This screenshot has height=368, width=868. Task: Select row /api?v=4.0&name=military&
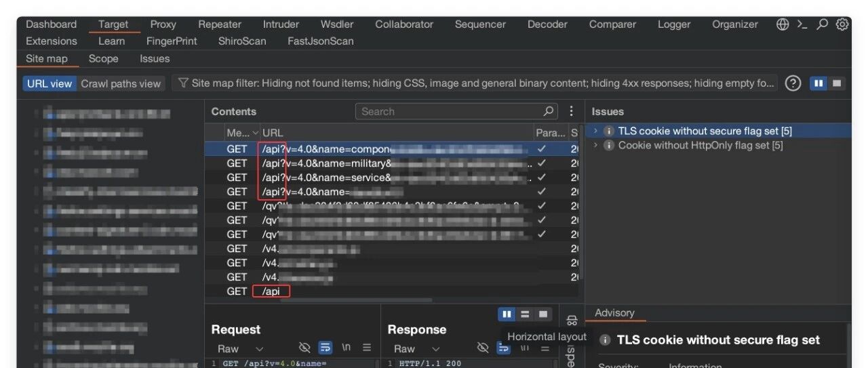(392, 163)
